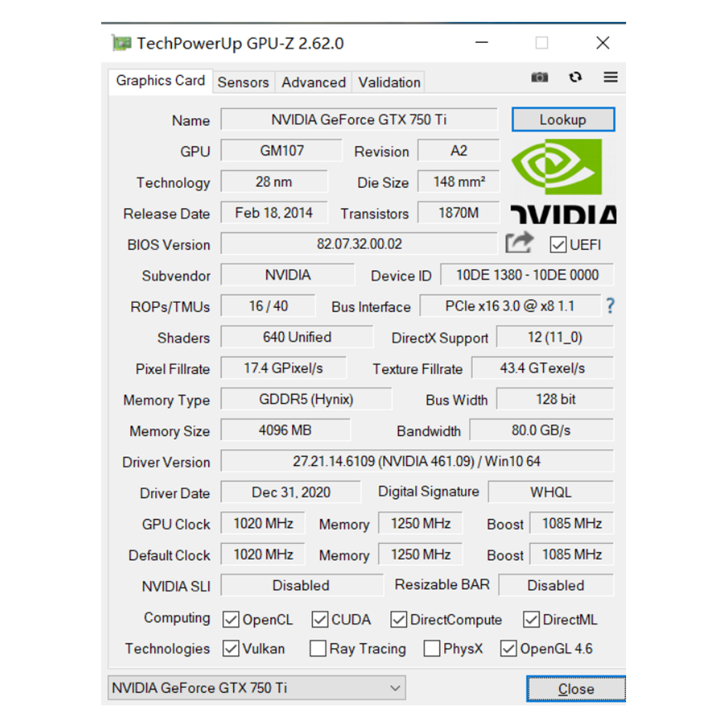The width and height of the screenshot is (728, 728).
Task: Click the Lookup button
Action: (563, 120)
